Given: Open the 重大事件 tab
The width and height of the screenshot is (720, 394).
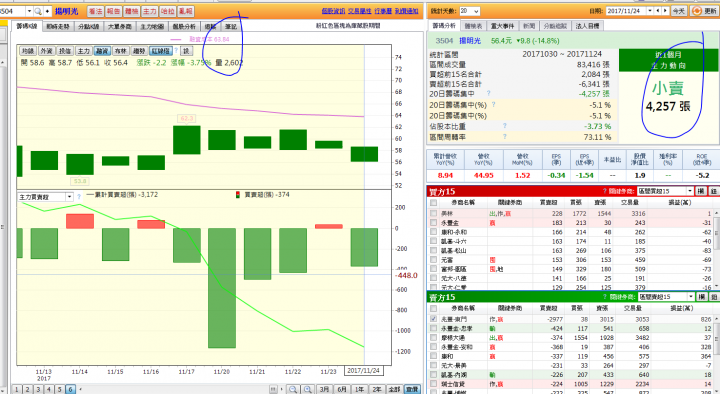Looking at the screenshot, I should pyautogui.click(x=502, y=26).
